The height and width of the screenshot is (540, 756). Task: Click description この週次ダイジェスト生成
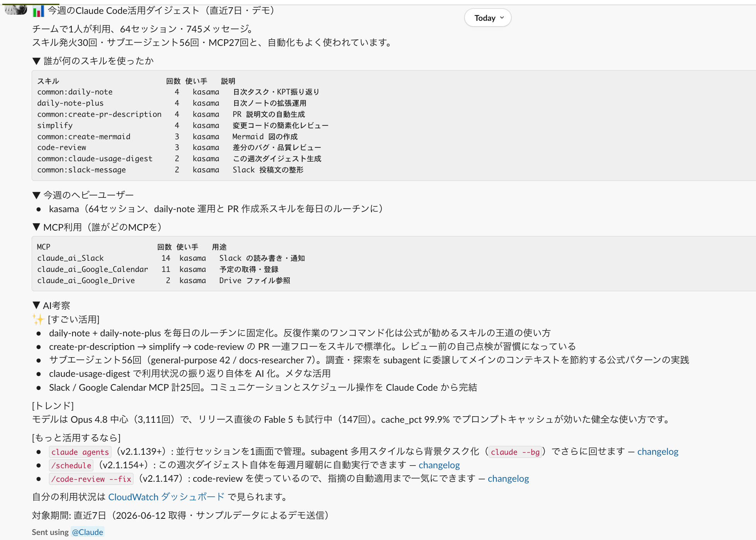[277, 159]
